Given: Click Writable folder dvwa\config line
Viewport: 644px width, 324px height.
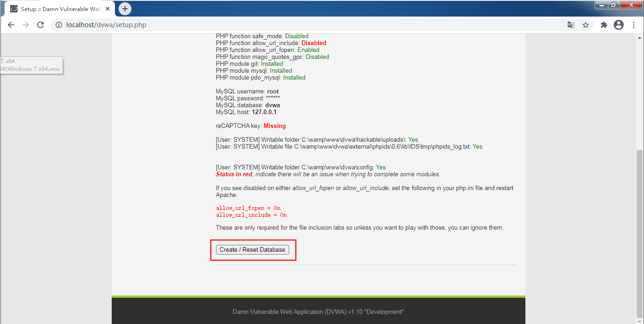Looking at the screenshot, I should pyautogui.click(x=301, y=167).
